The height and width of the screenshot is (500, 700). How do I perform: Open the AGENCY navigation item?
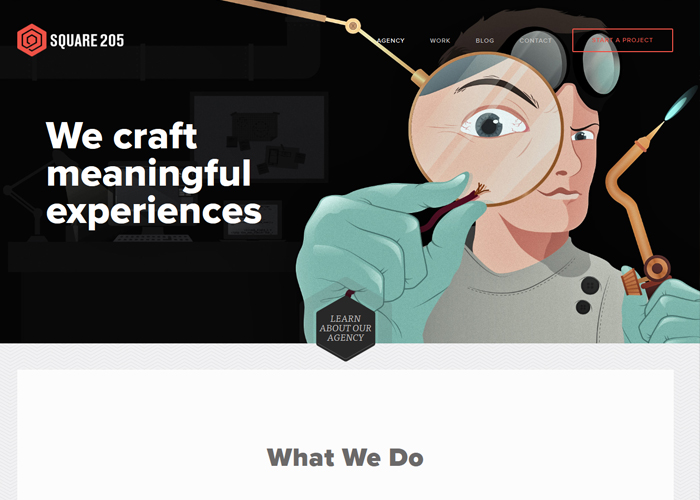[x=391, y=41]
